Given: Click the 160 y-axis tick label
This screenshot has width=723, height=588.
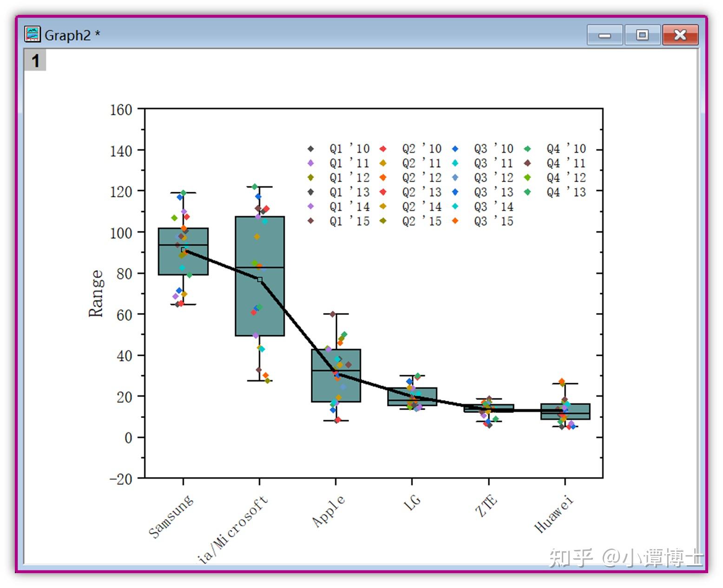Looking at the screenshot, I should (x=121, y=110).
